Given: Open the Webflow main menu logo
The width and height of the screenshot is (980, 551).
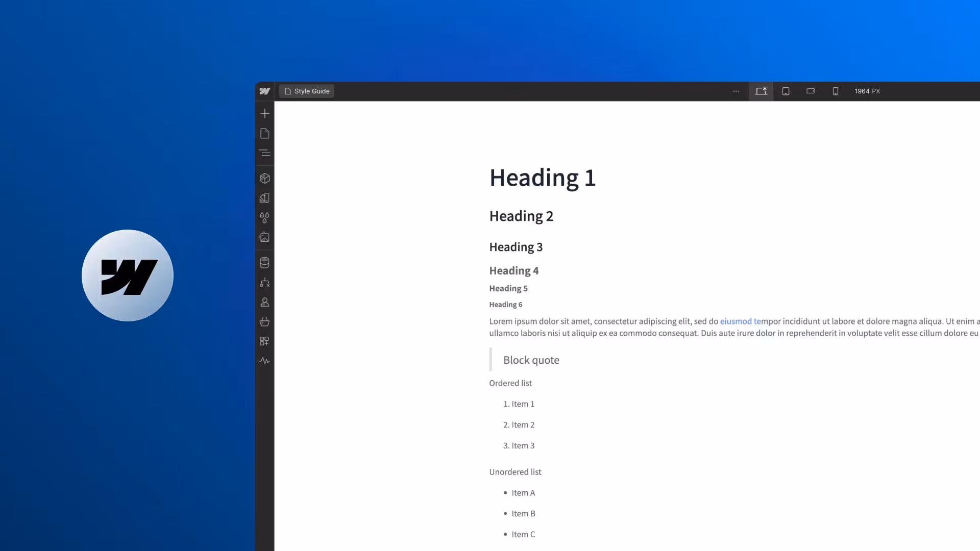Looking at the screenshot, I should 264,91.
